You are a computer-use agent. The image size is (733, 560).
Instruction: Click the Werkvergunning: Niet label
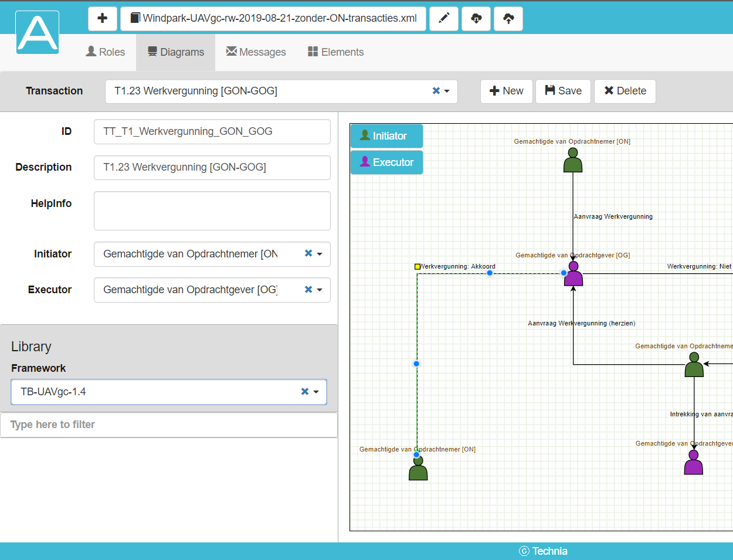click(x=700, y=266)
